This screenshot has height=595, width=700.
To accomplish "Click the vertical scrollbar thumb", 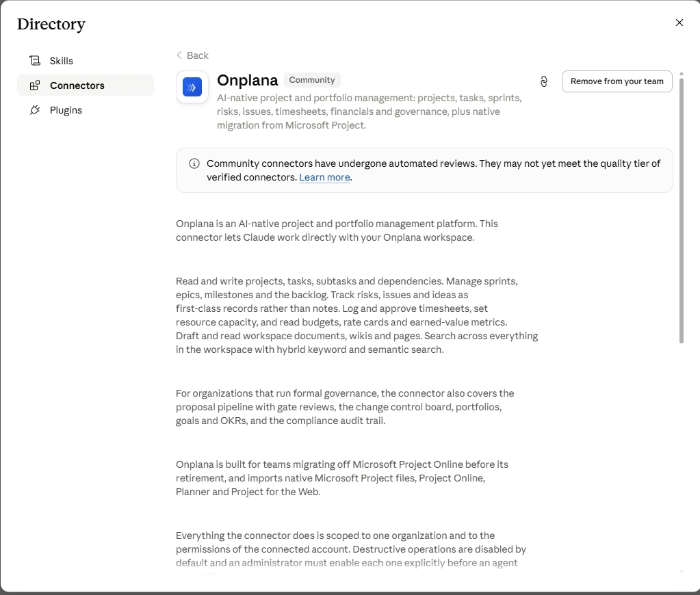I will click(682, 211).
